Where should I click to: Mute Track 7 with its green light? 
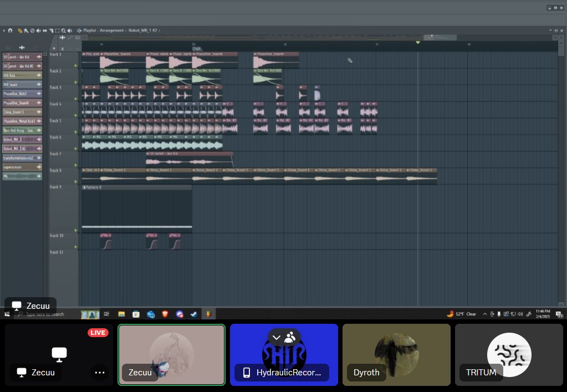[x=75, y=165]
